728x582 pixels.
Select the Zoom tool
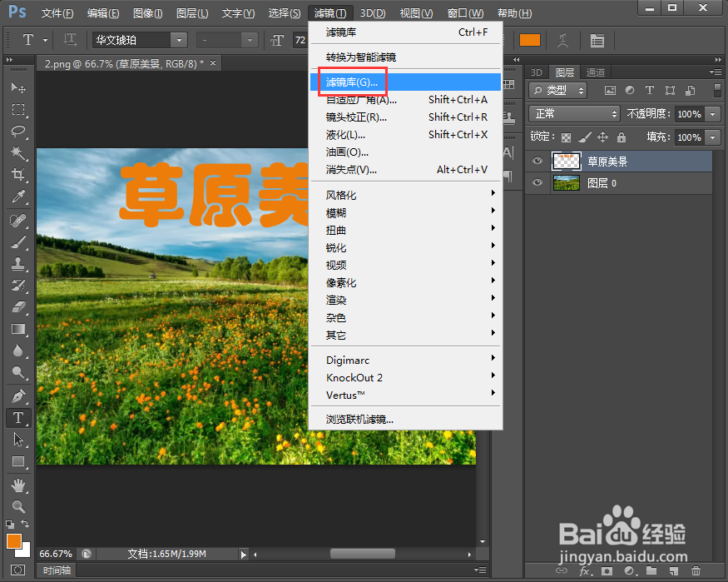point(19,507)
